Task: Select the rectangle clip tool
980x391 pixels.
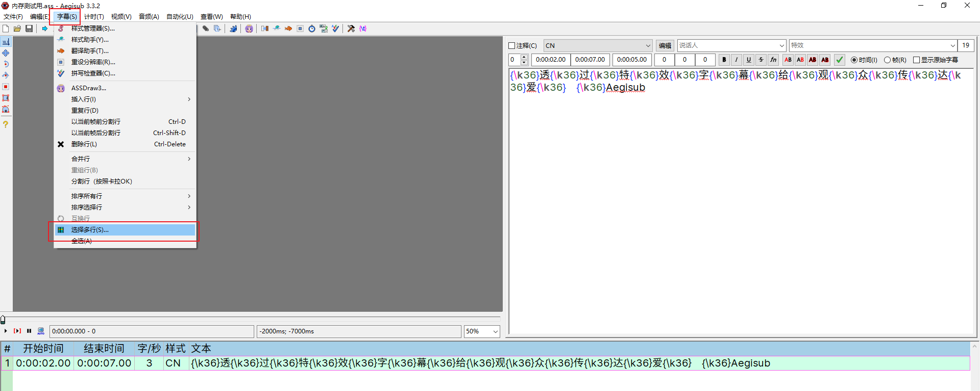Action: pos(6,98)
